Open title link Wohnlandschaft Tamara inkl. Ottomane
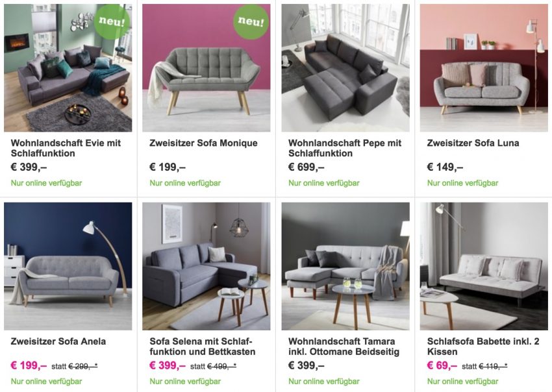The width and height of the screenshot is (552, 392). [344, 347]
